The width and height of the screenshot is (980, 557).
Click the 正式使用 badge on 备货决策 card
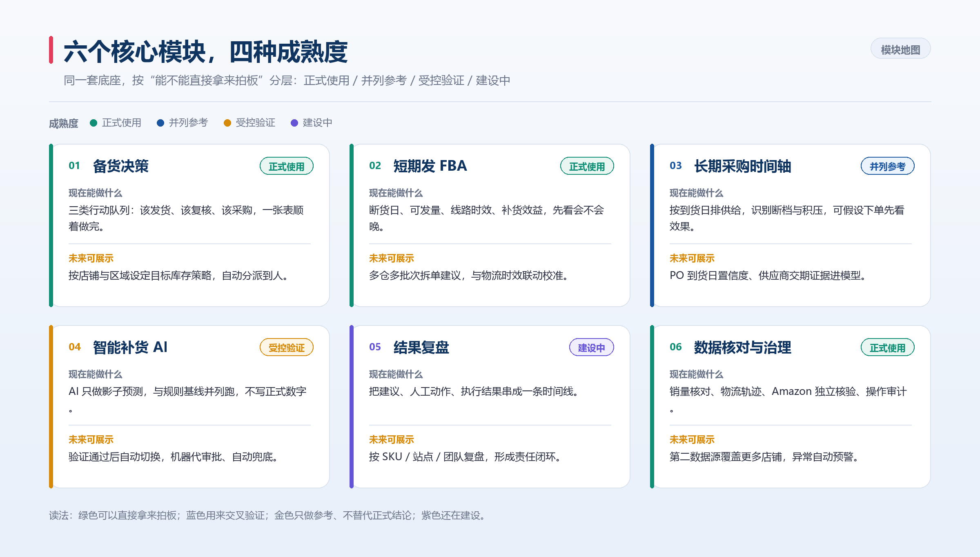click(x=287, y=166)
